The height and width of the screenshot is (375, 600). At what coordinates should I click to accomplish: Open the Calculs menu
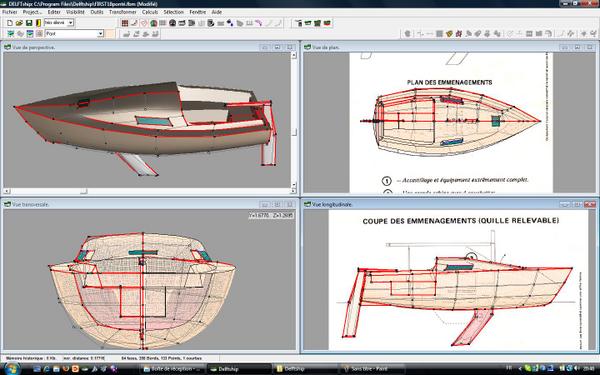point(150,12)
